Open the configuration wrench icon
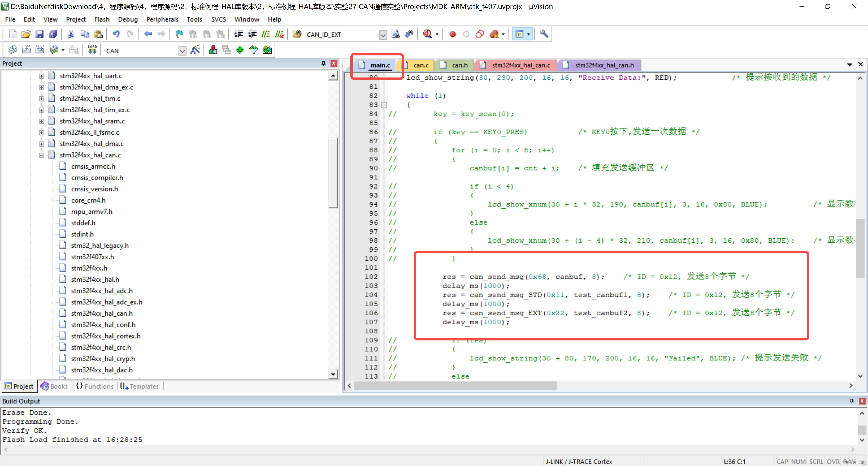The width and height of the screenshot is (868, 466). click(x=544, y=34)
